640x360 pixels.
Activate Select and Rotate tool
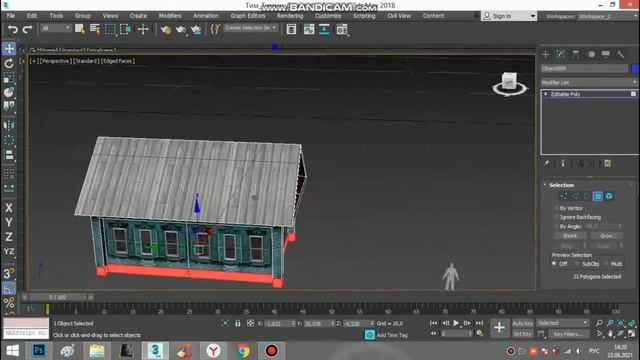point(9,64)
